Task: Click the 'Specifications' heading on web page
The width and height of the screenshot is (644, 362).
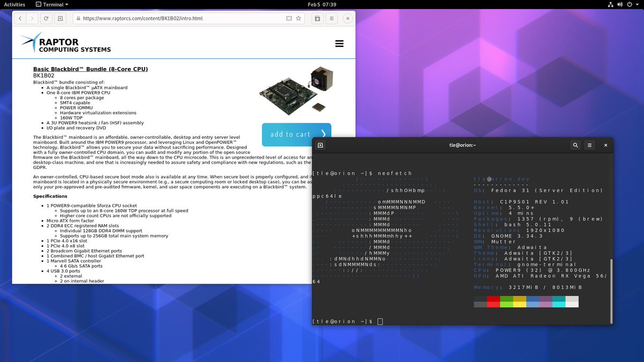Action: click(50, 196)
